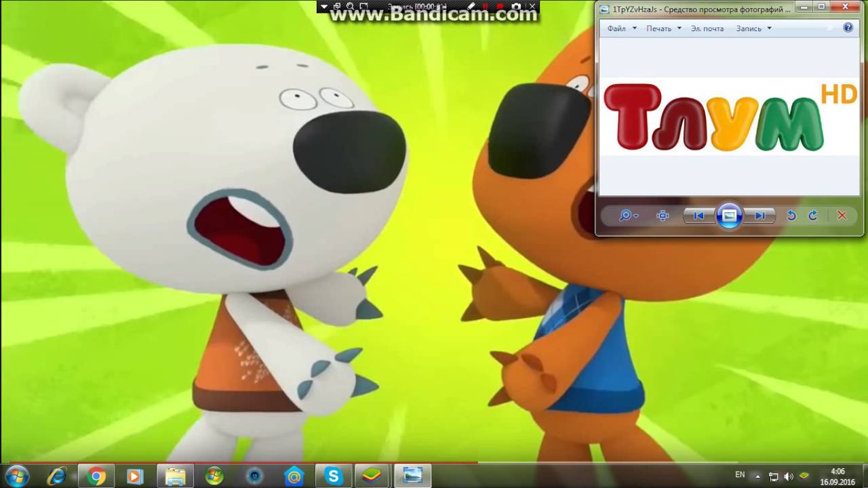Delete the photo with red X
868x488 pixels.
pos(842,216)
